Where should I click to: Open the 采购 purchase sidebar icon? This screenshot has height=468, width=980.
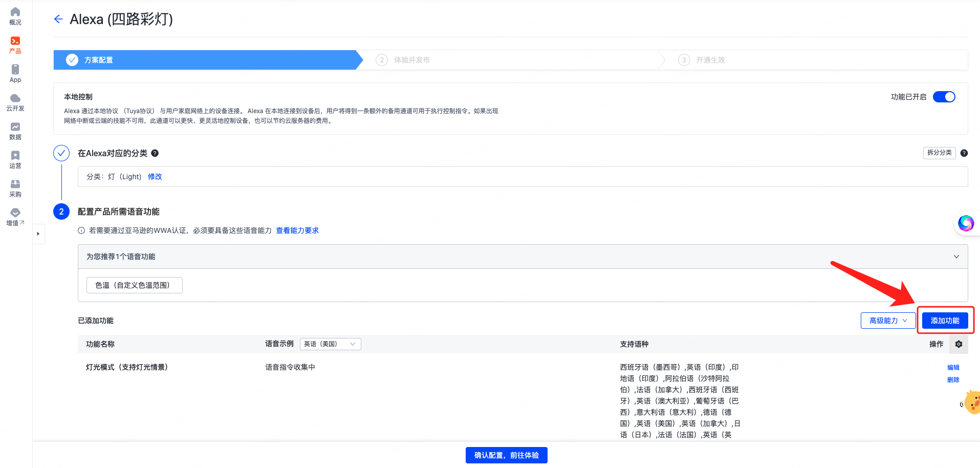pyautogui.click(x=15, y=188)
